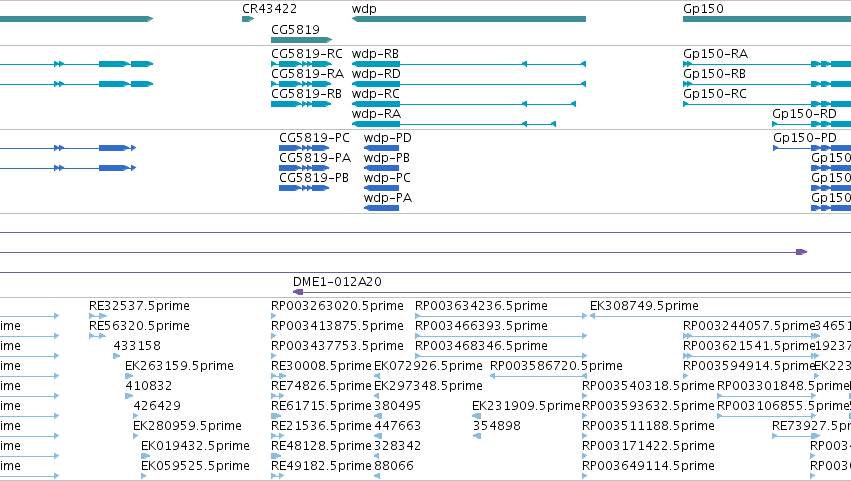Select transcript CG5819-RB
The width and height of the screenshot is (851, 481).
coord(301,104)
